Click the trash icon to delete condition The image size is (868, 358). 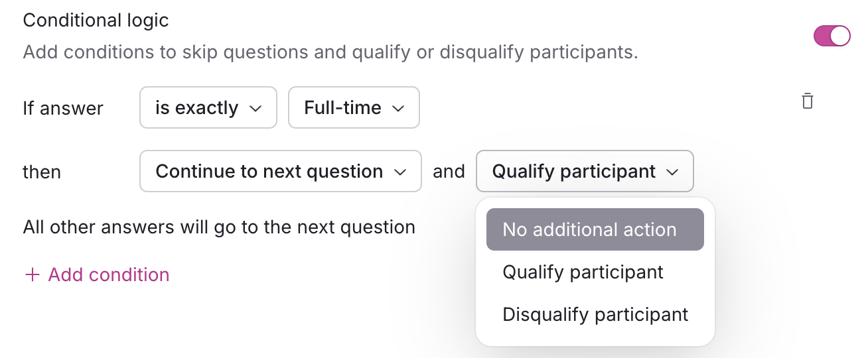(x=807, y=101)
